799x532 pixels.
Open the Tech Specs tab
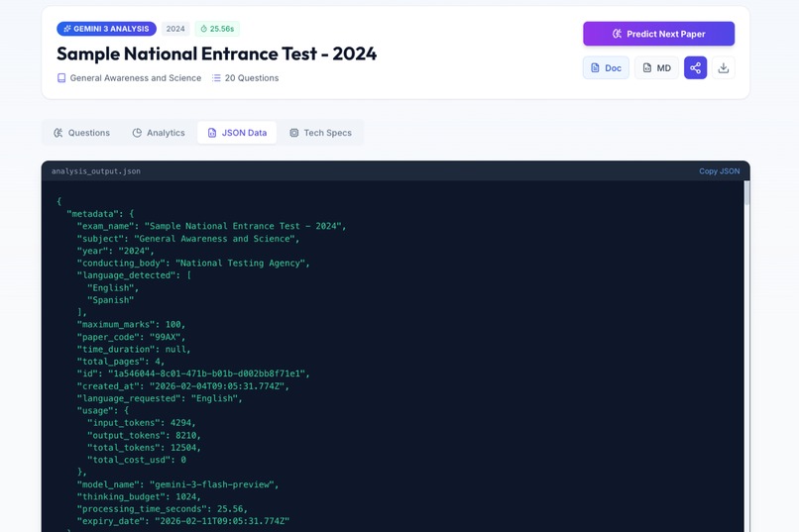[320, 133]
